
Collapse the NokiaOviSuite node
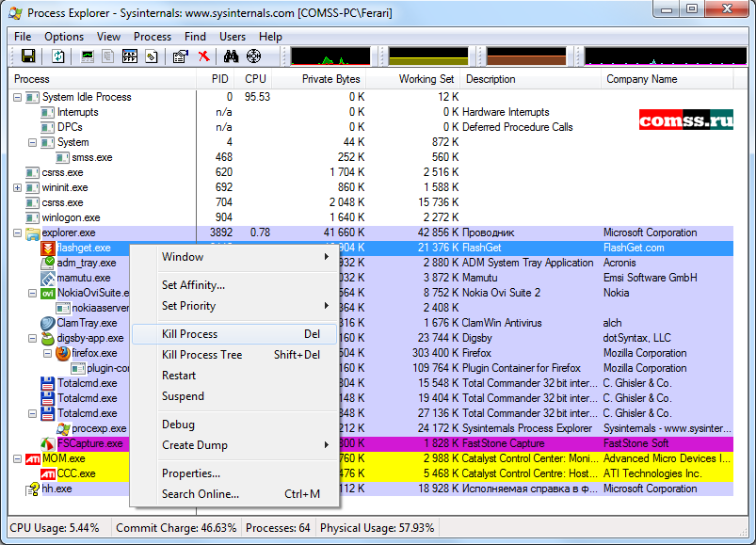coord(32,293)
